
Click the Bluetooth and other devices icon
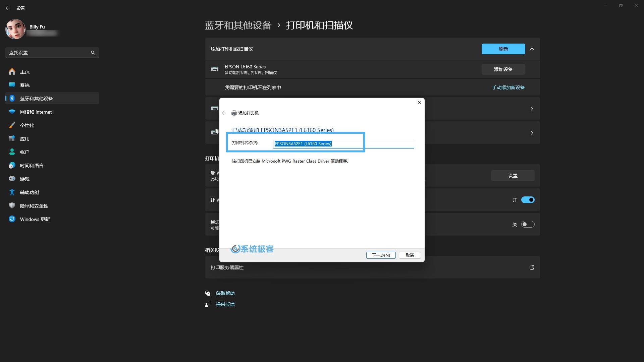[x=12, y=98]
